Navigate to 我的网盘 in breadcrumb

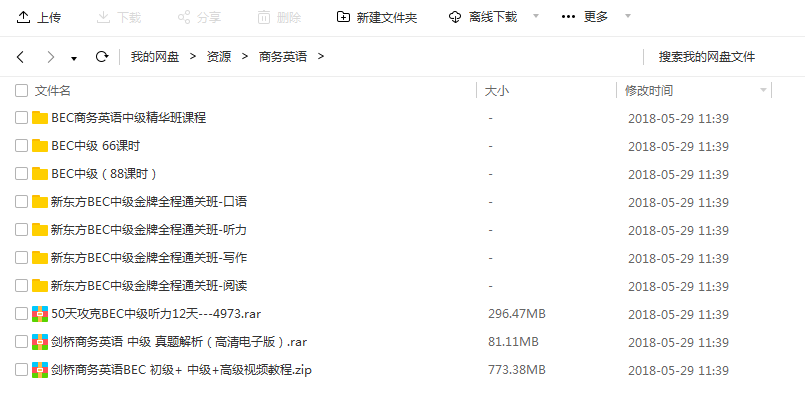pyautogui.click(x=155, y=56)
